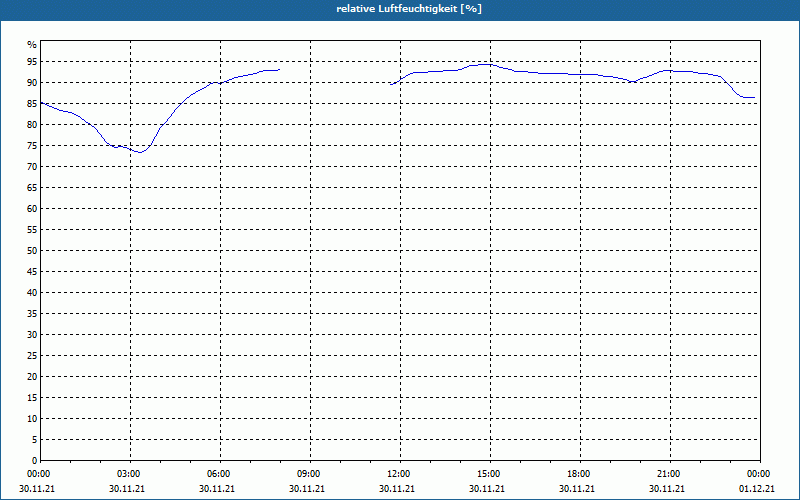Click the '03:00' time label
Screen dimensions: 800x500
(x=129, y=474)
